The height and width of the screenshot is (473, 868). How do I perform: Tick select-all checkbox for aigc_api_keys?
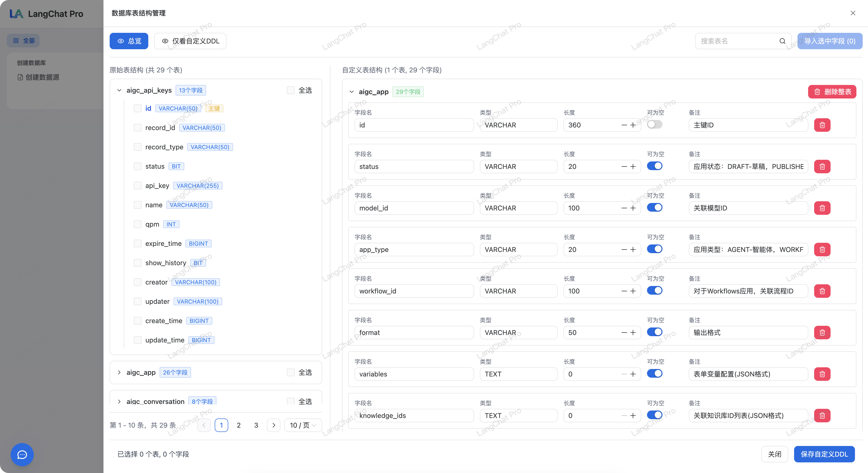click(291, 90)
